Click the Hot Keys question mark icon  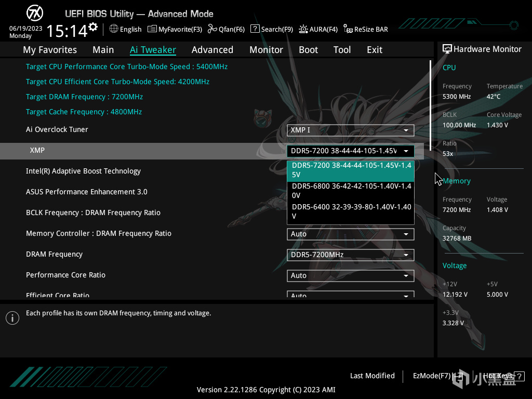[519, 376]
